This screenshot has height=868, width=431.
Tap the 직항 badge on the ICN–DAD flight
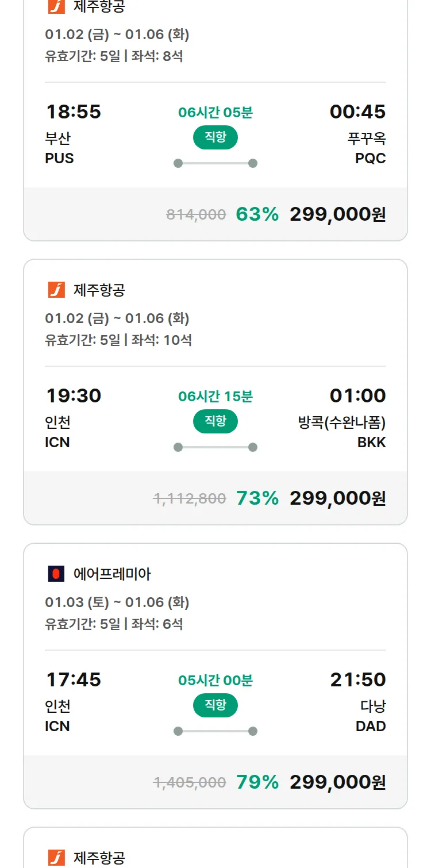[215, 705]
